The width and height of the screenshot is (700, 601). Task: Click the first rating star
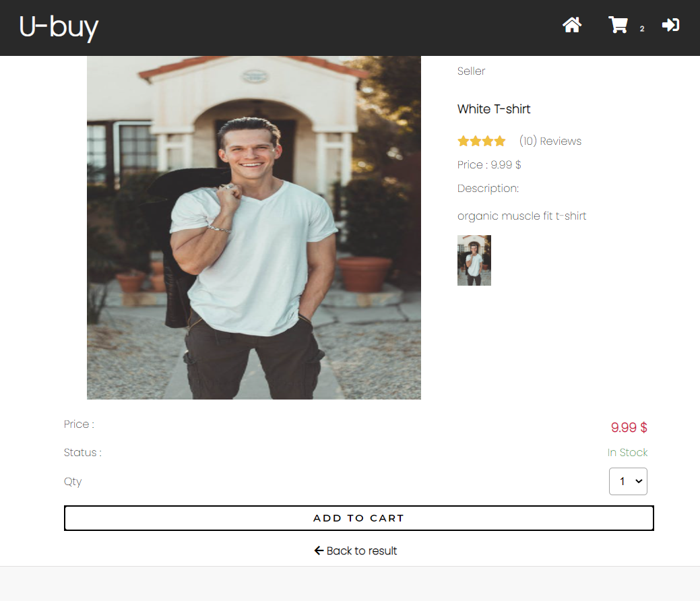(462, 141)
